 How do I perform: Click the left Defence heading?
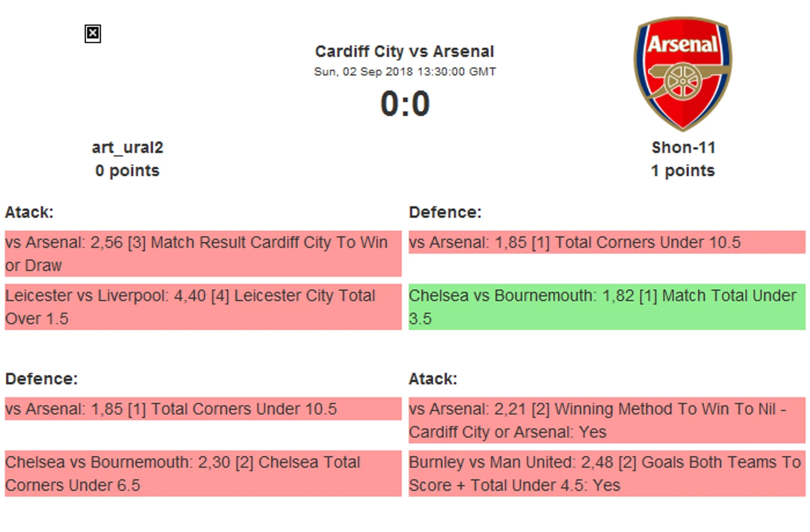pyautogui.click(x=42, y=379)
